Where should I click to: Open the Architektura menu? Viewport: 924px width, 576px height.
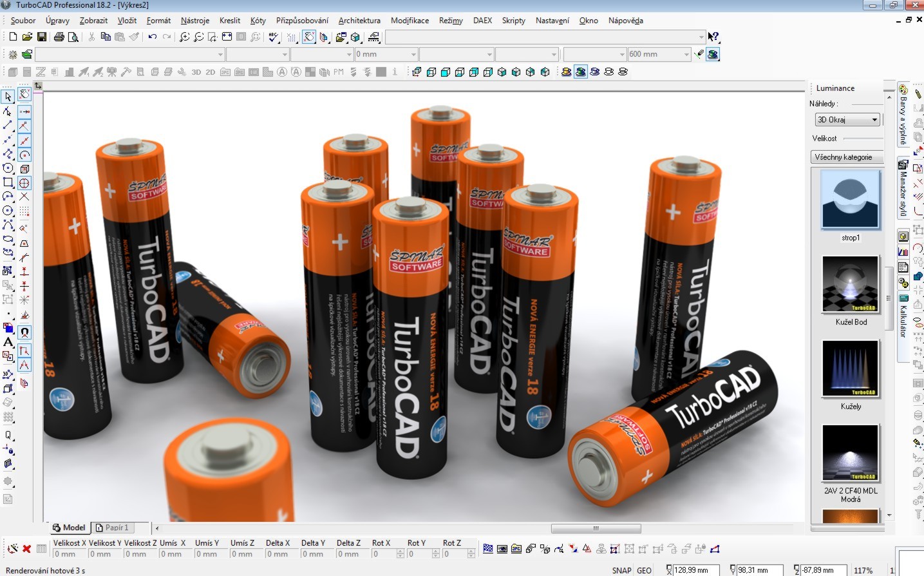click(x=359, y=21)
